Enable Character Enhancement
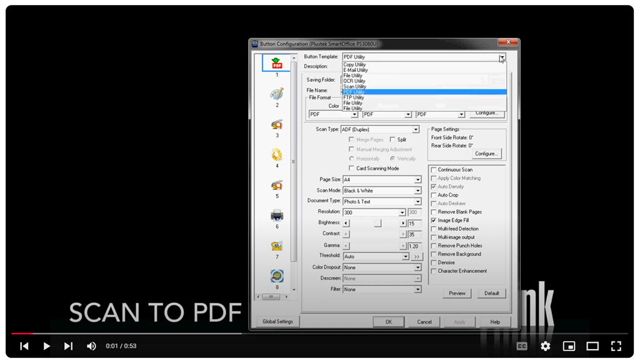 [x=434, y=270]
